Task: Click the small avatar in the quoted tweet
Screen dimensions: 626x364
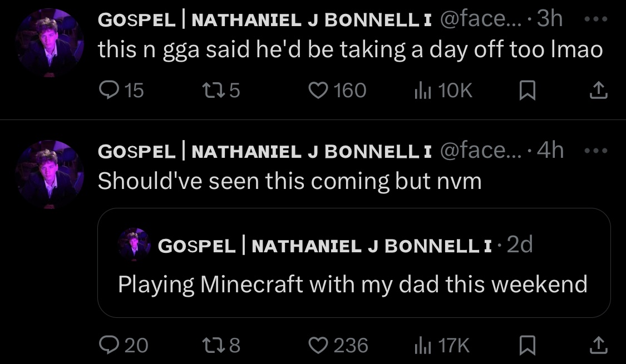Action: (x=134, y=245)
